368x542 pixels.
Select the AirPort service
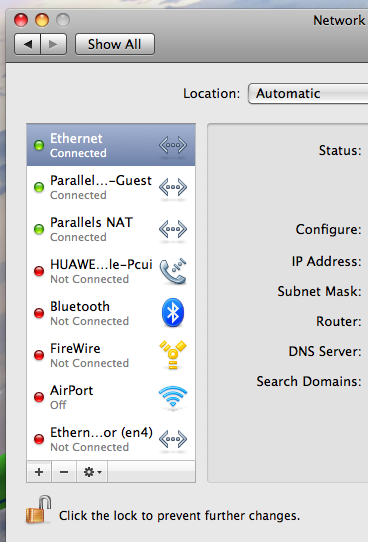click(x=111, y=397)
